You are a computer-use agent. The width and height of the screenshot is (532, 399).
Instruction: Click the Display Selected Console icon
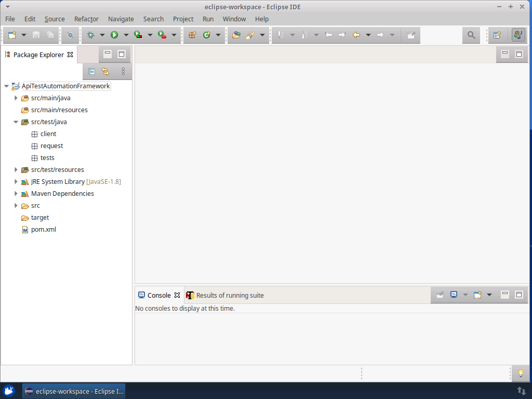[454, 295]
